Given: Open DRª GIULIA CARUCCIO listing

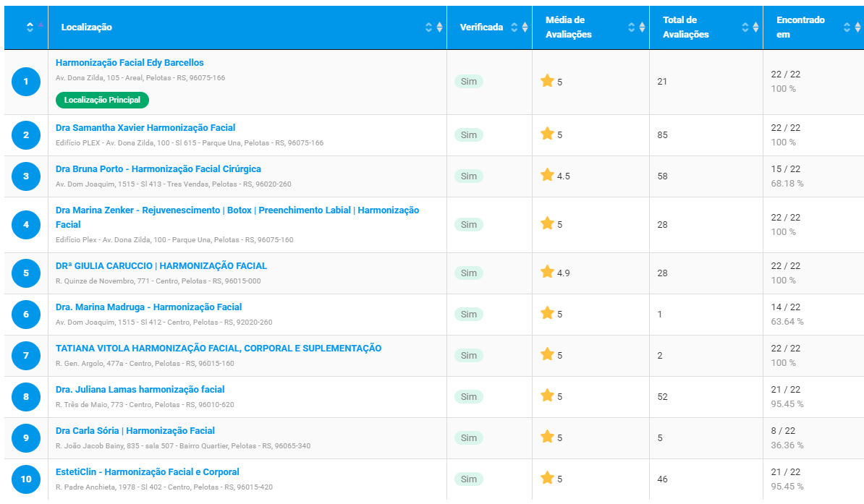Looking at the screenshot, I should [x=161, y=266].
